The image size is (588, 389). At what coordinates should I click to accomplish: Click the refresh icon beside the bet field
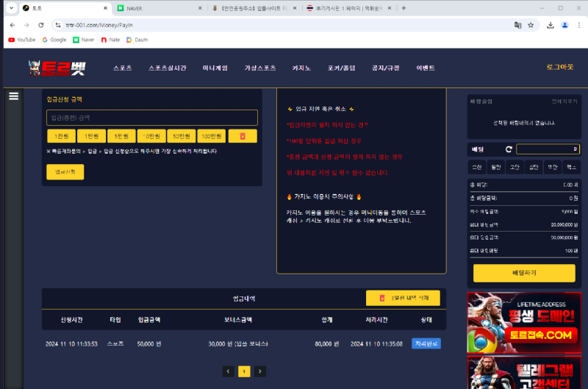[x=509, y=149]
